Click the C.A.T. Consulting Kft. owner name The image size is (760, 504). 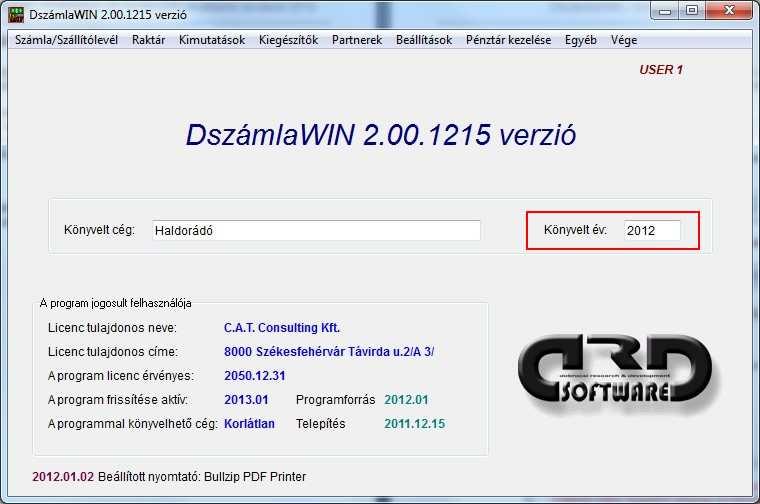point(282,328)
